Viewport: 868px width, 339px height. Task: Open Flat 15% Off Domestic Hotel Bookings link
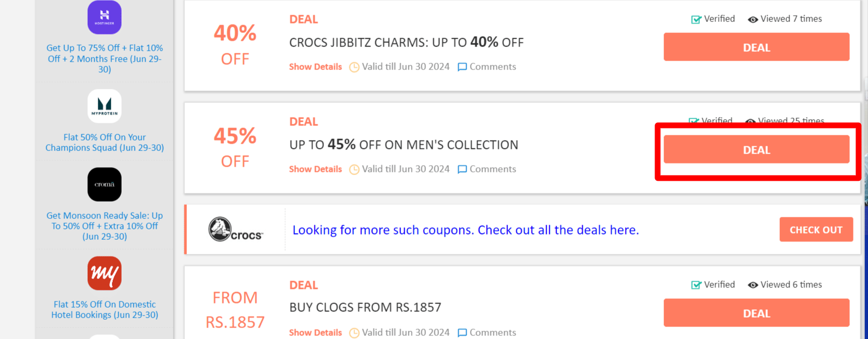(104, 310)
